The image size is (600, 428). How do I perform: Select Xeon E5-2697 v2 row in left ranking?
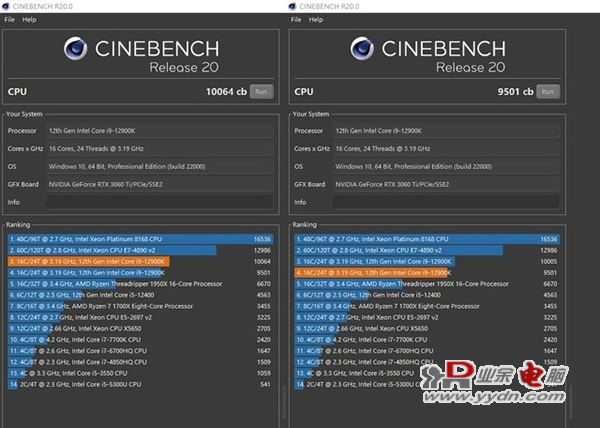[x=140, y=317]
